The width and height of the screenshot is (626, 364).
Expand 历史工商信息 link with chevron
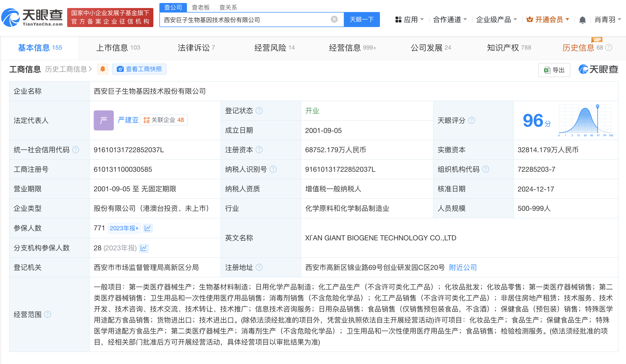pos(69,69)
